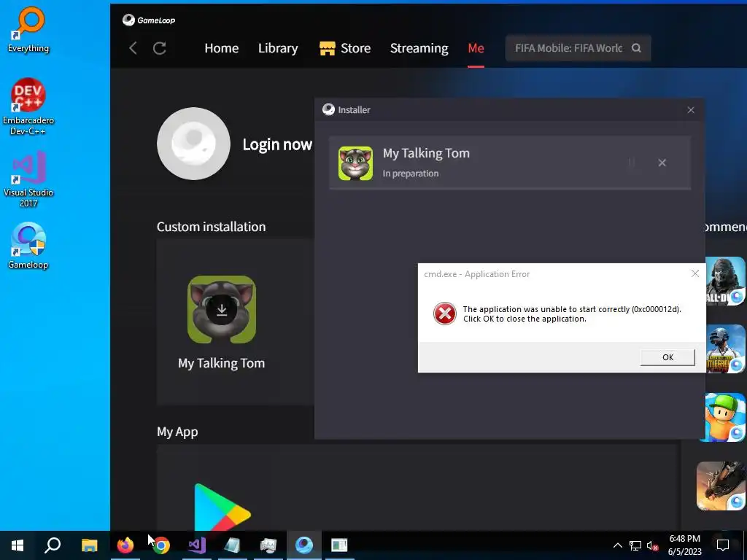The width and height of the screenshot is (747, 560).
Task: Open Visual Studio from the taskbar
Action: tap(197, 545)
